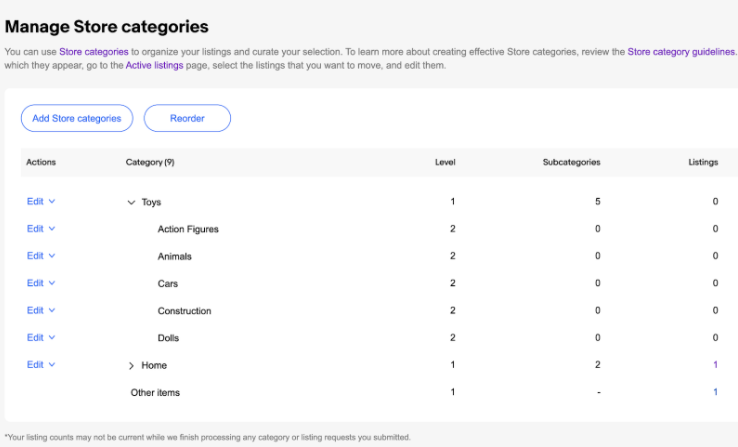Open Edit dropdown for Action Figures
The width and height of the screenshot is (738, 447).
(41, 228)
